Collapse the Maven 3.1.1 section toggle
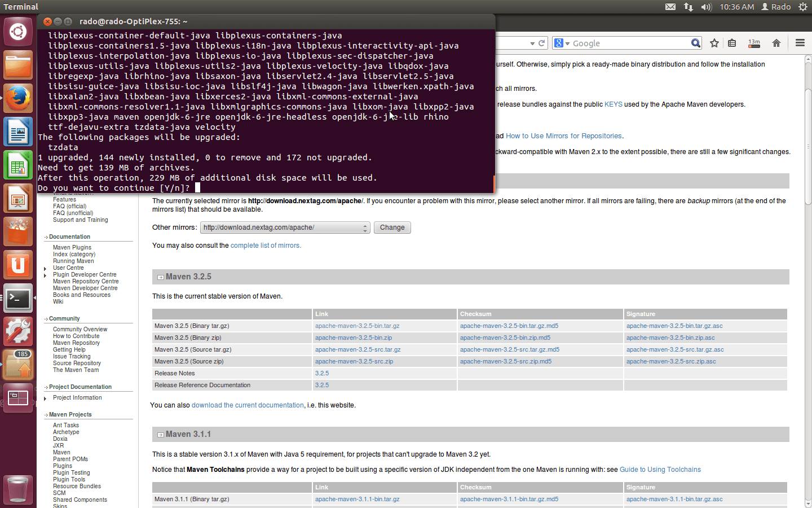 click(161, 435)
